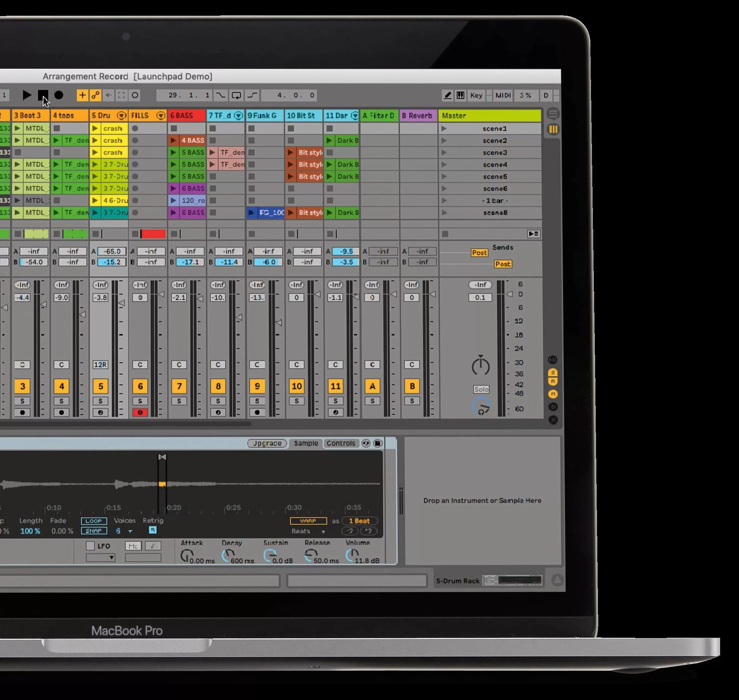The height and width of the screenshot is (700, 739).
Task: Open the MIDI map mode
Action: point(503,95)
